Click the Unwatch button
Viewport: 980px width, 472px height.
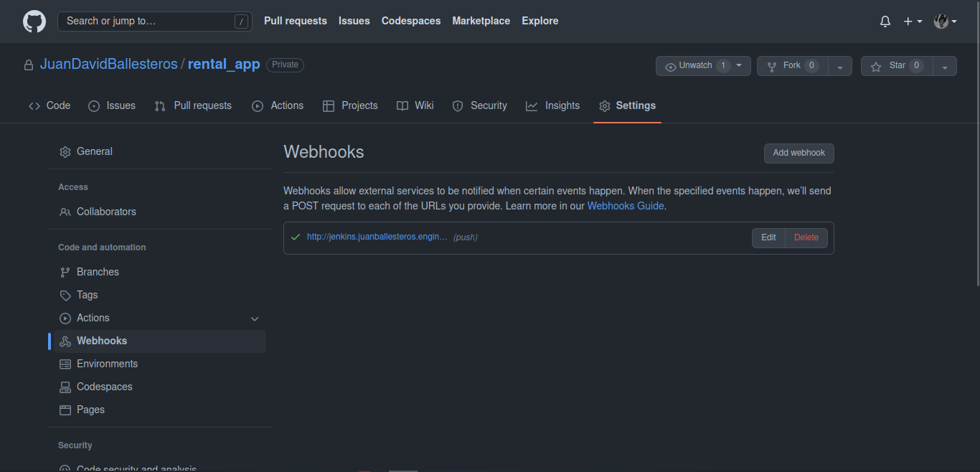(703, 66)
